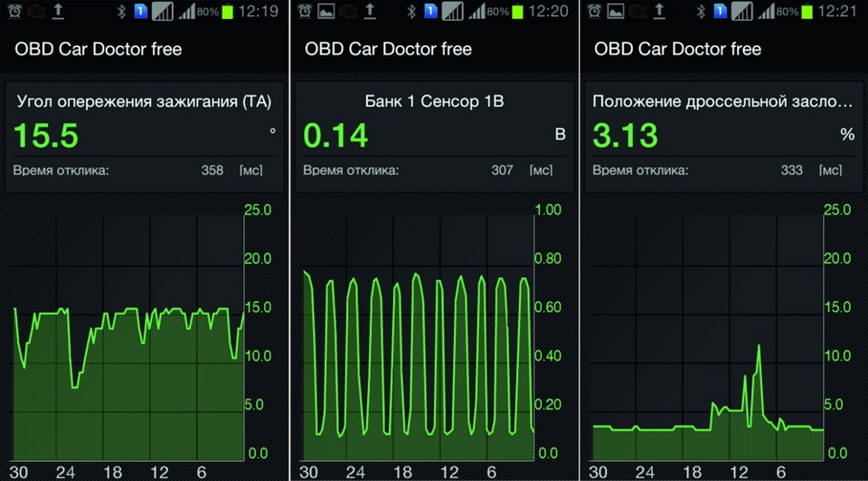This screenshot has height=481, width=868.
Task: Tap the 'Время отклика:' label on the throttle position screen
Action: 640,171
